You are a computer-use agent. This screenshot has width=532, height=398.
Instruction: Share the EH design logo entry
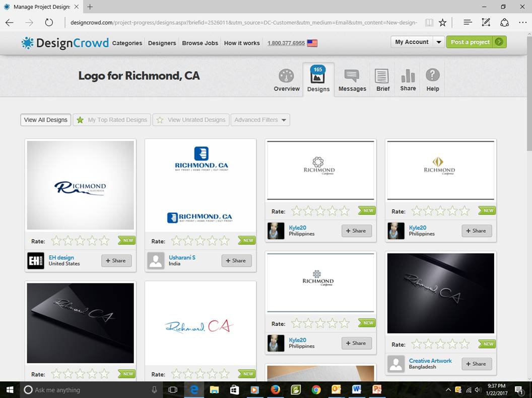point(116,261)
